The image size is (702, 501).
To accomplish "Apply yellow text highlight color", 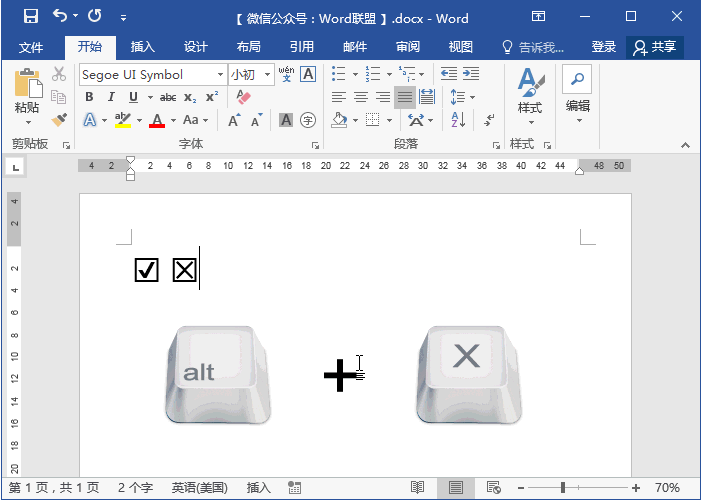I will pyautogui.click(x=123, y=120).
